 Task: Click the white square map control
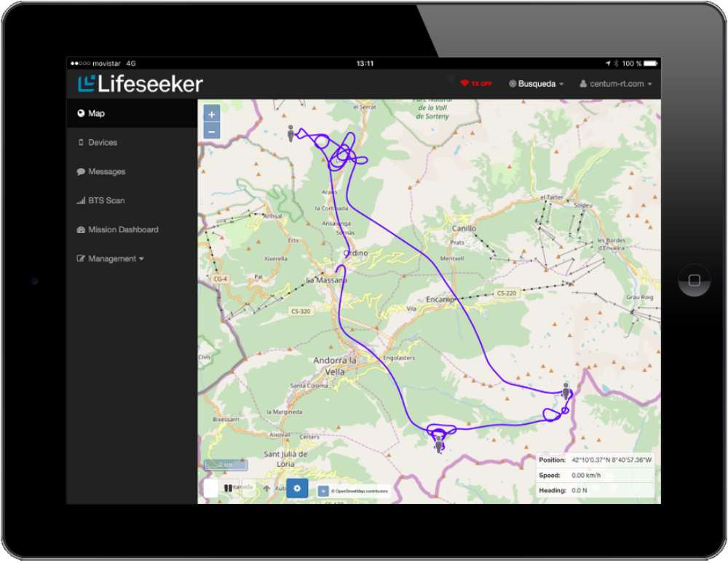(x=210, y=488)
